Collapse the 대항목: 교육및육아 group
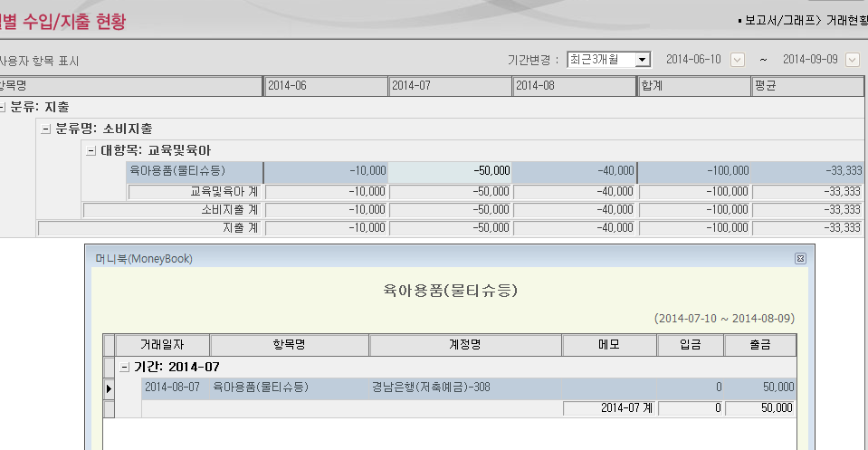The image size is (868, 450). coord(91,150)
